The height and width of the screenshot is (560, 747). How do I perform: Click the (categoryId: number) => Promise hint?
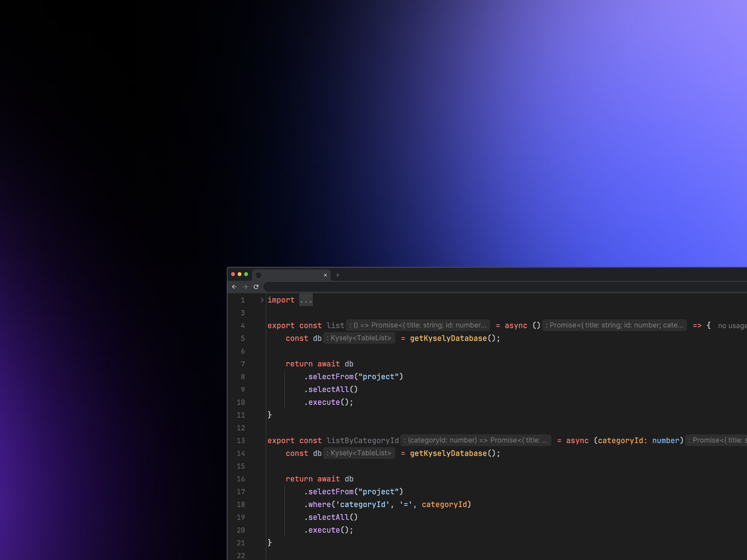tap(476, 440)
